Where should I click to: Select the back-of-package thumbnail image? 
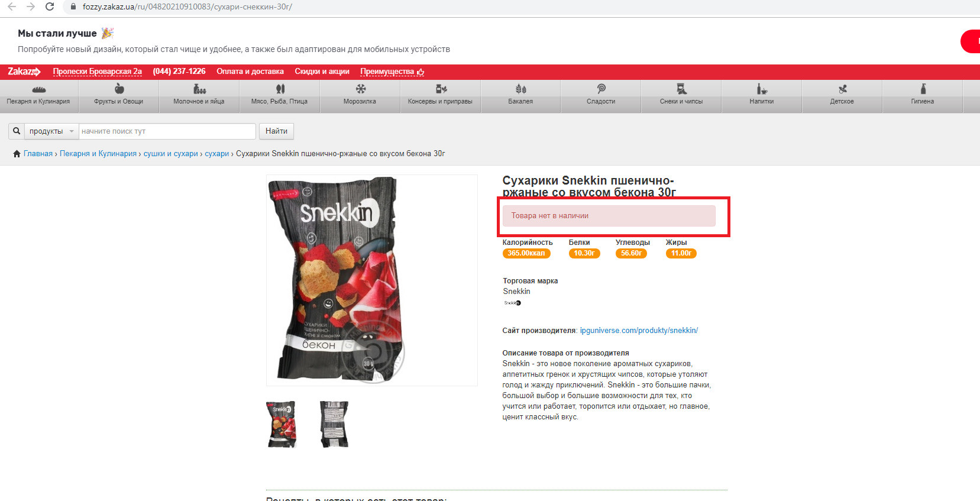click(x=334, y=424)
